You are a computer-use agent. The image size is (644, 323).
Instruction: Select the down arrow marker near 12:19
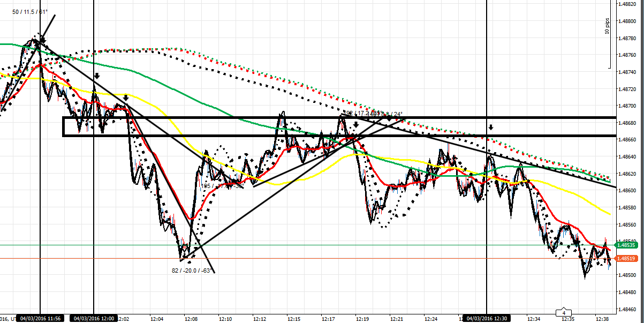tap(355, 124)
